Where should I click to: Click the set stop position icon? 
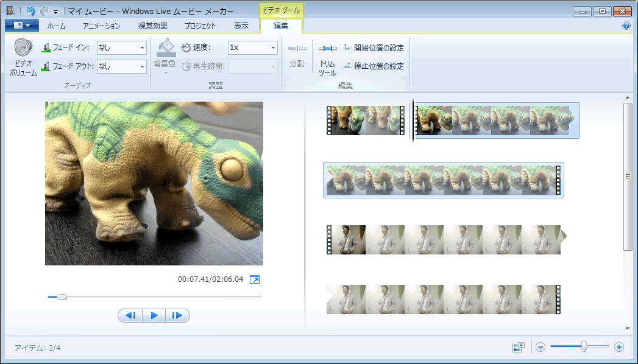(347, 66)
